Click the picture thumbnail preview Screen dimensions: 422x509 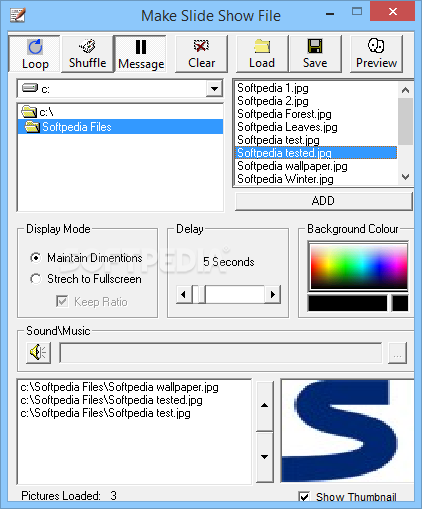coord(347,430)
